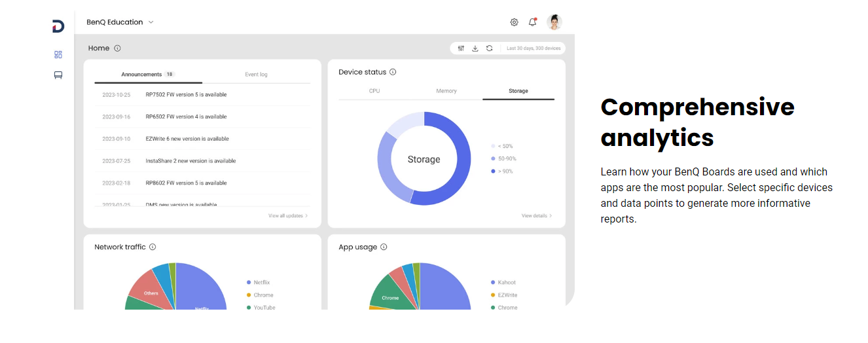The height and width of the screenshot is (343, 868).
Task: Click the EZWrite legend item in App usage
Action: tap(503, 295)
